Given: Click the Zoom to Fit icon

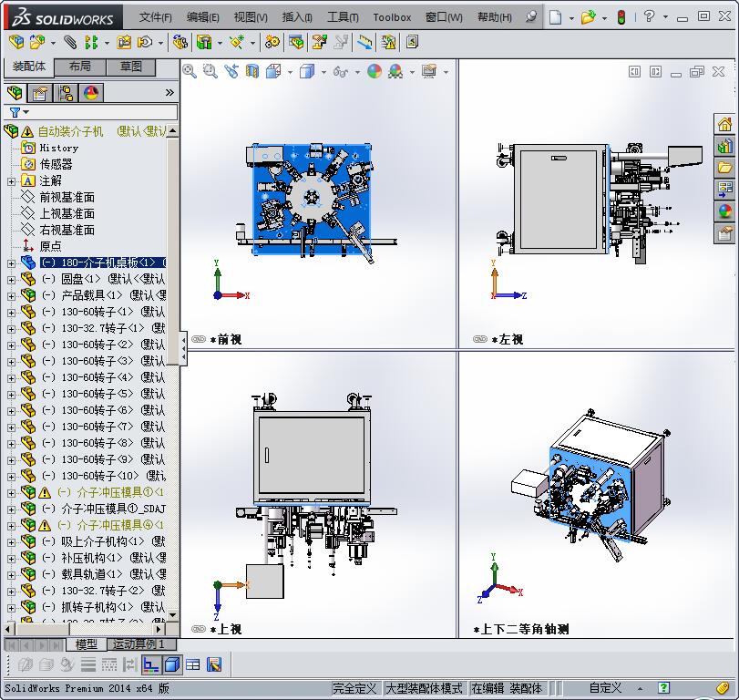Looking at the screenshot, I should click(190, 72).
